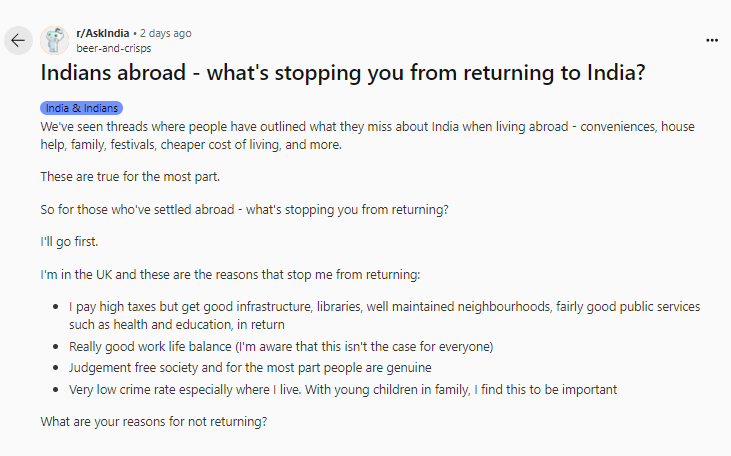
Task: Click the back arrow button
Action: coord(19,40)
